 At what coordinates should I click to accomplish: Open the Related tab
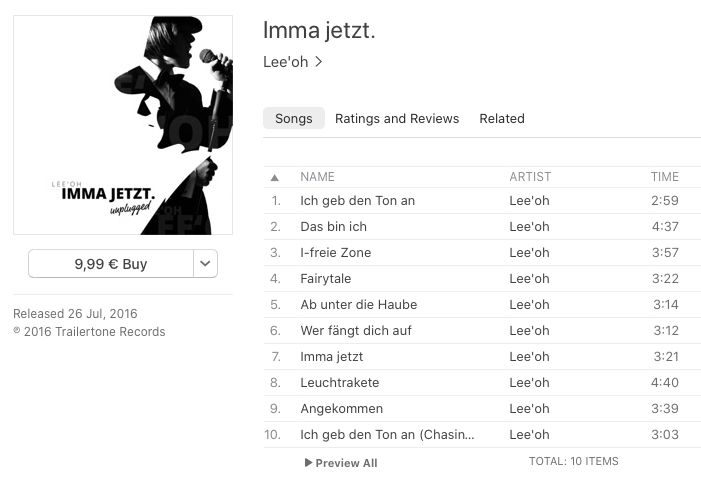click(502, 118)
